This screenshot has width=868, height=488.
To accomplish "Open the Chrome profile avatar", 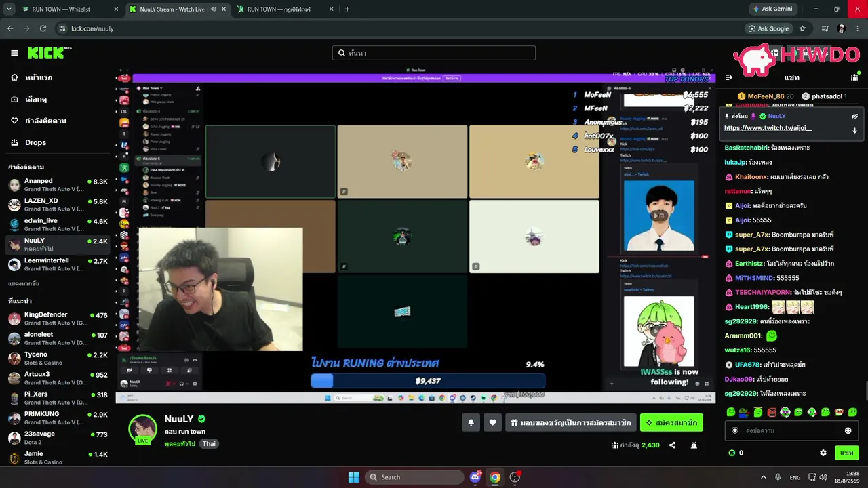I will [842, 28].
